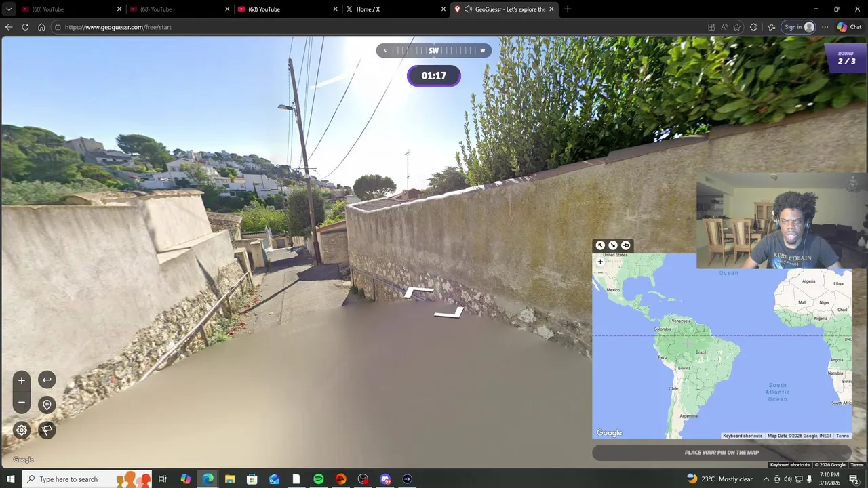The width and height of the screenshot is (868, 488).
Task: Move forward along the Street View road arrow
Action: tap(418, 292)
